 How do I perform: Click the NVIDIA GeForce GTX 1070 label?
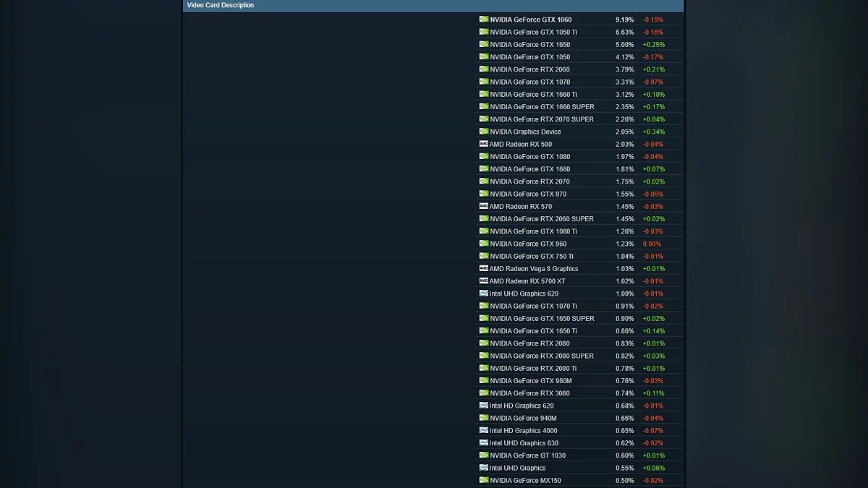pyautogui.click(x=530, y=82)
